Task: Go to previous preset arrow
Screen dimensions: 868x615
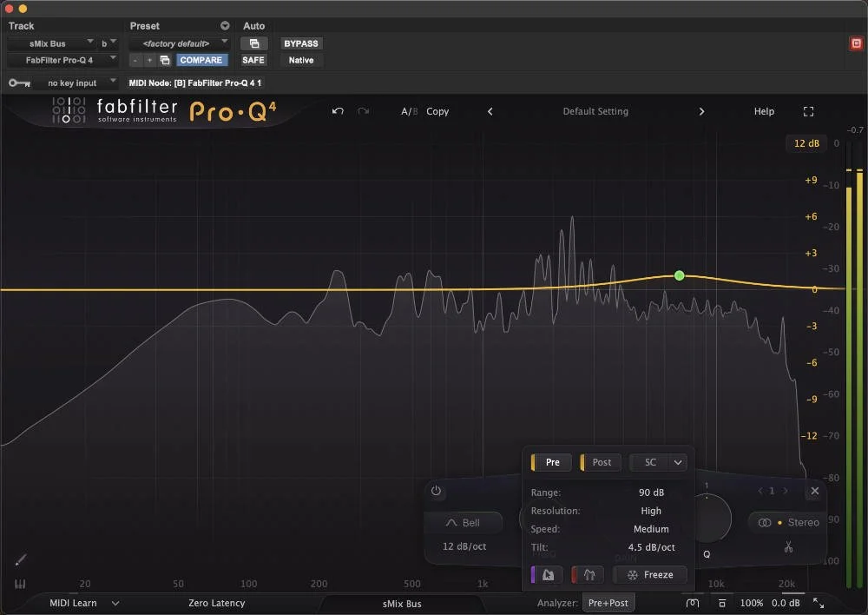Action: coord(490,111)
